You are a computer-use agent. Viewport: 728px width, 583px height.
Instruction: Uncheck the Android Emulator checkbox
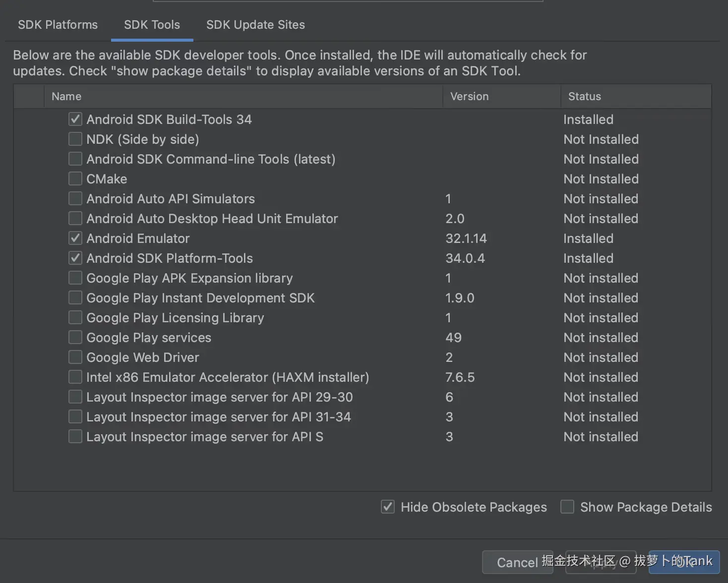(75, 238)
